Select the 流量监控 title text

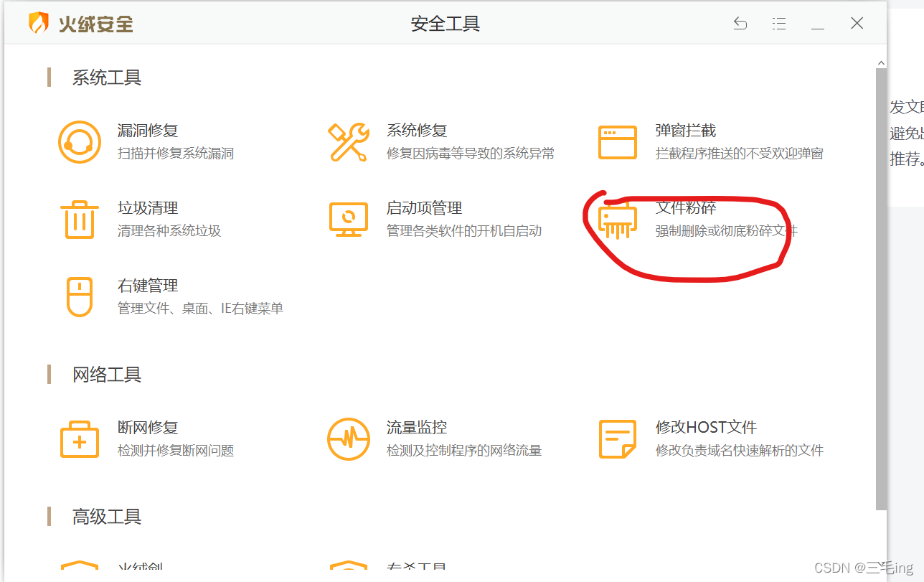click(x=417, y=428)
